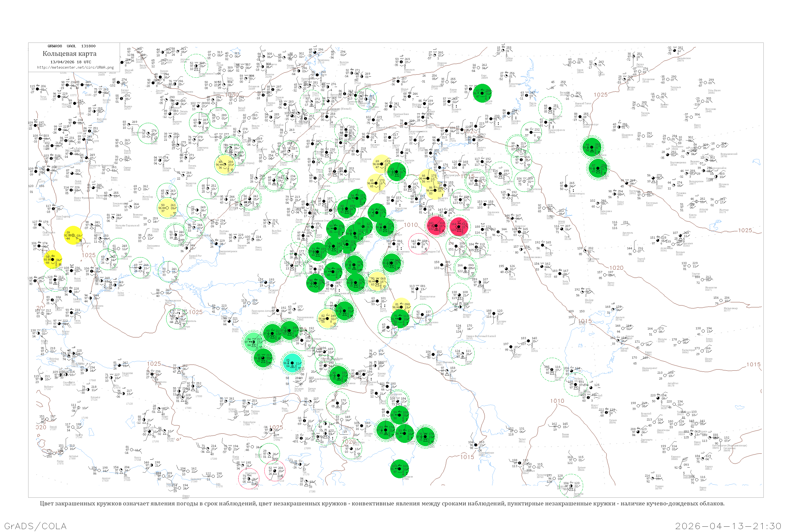Click the Torun 12250 station label
This screenshot has width=798, height=532.
coord(43,98)
